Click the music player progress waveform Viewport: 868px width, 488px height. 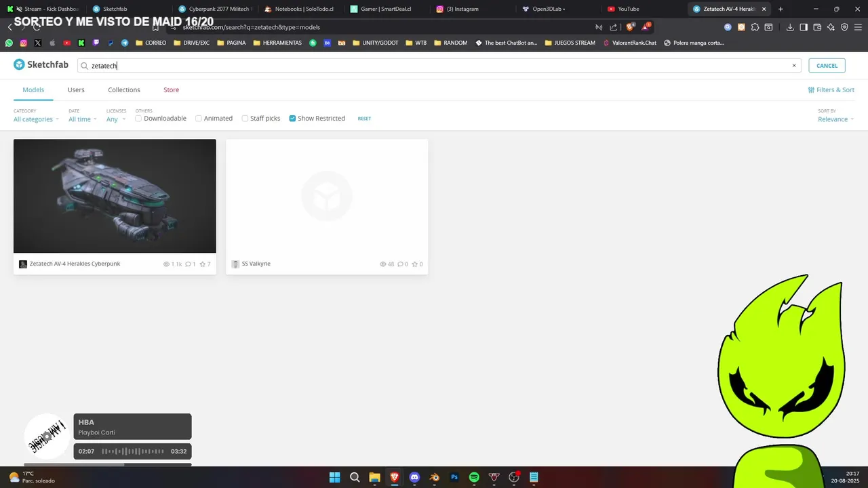pos(133,451)
